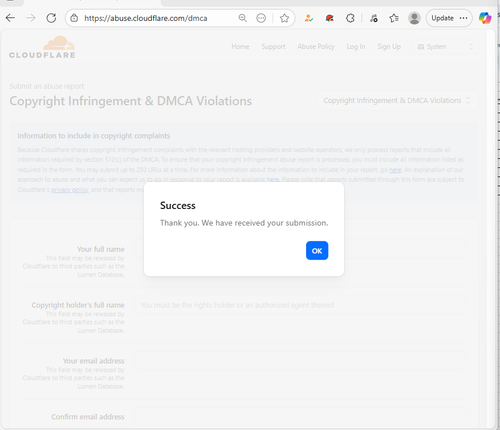
Task: Open the Extensions puzzle icon
Action: coord(350,18)
